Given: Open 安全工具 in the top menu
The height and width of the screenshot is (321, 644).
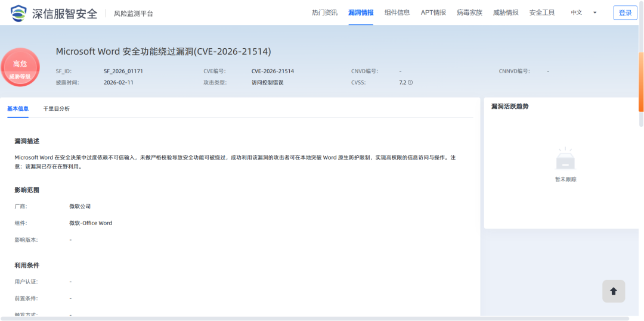Looking at the screenshot, I should click(x=542, y=13).
